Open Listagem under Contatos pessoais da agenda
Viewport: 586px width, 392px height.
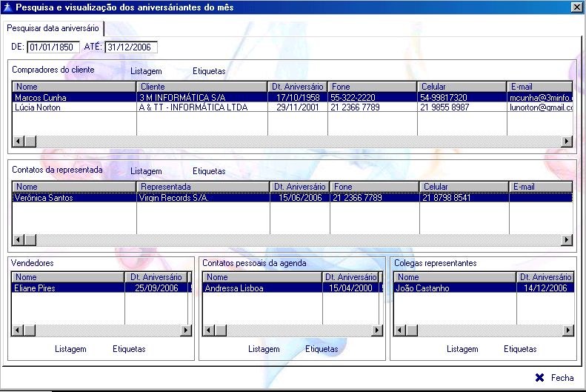click(x=264, y=349)
